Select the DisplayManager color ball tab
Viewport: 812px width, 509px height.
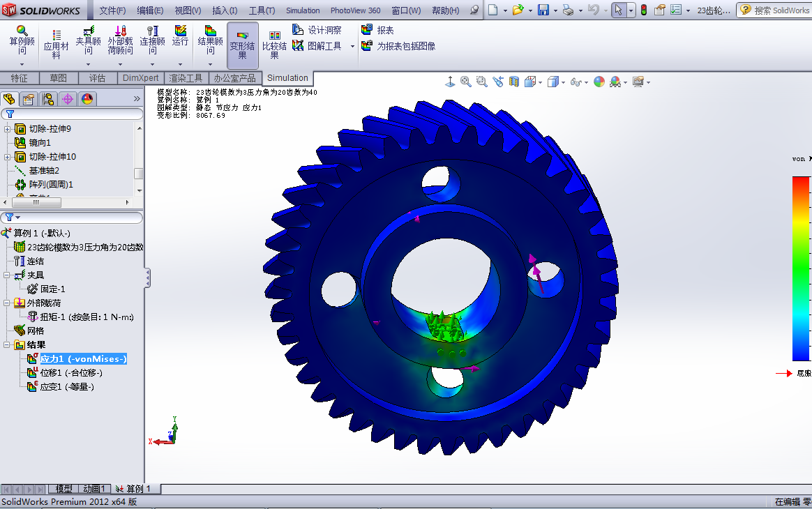(x=87, y=99)
